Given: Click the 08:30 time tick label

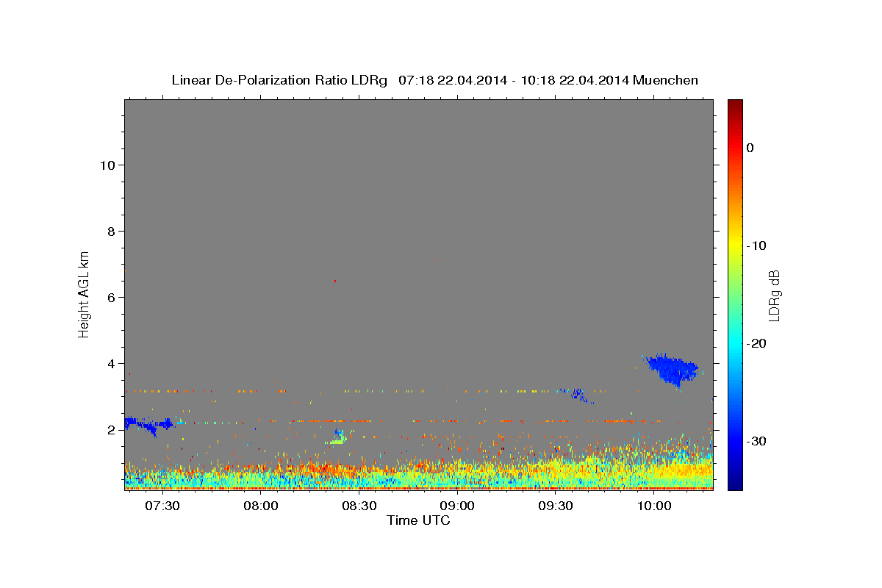Looking at the screenshot, I should click(359, 506).
